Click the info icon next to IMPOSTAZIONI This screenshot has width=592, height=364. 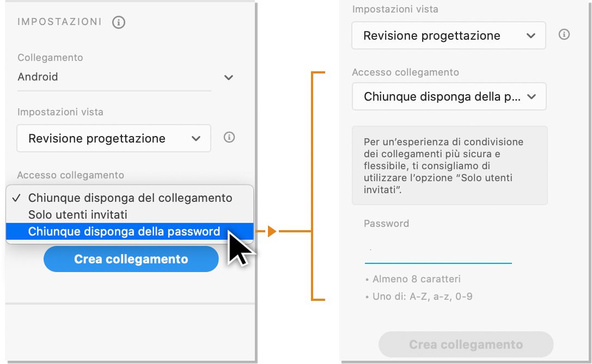[x=118, y=22]
